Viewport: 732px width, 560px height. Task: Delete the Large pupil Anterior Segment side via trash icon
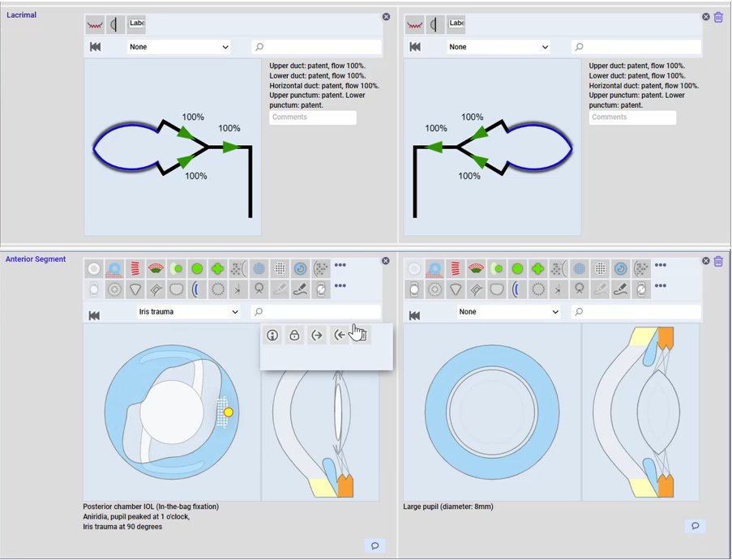718,261
